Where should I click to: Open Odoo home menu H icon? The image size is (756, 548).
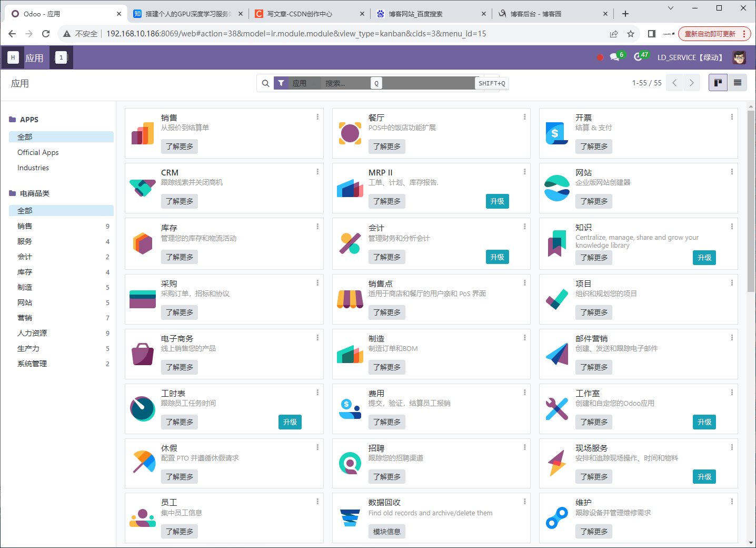pos(13,57)
